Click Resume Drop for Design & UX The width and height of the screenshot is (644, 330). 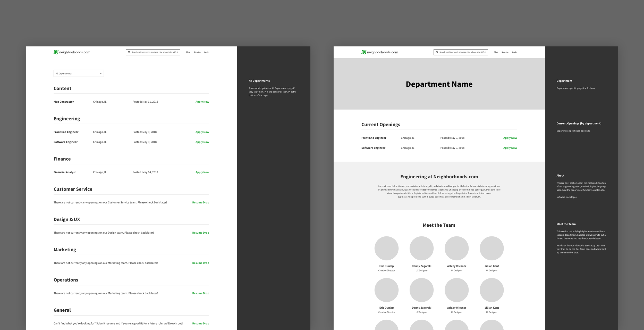201,233
